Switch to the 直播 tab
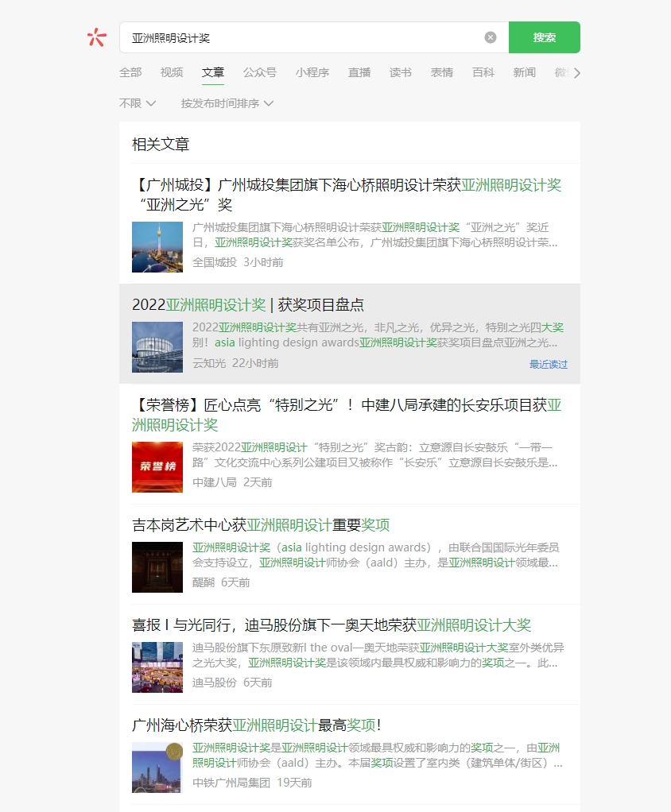Screen dimensions: 671x812 point(359,72)
